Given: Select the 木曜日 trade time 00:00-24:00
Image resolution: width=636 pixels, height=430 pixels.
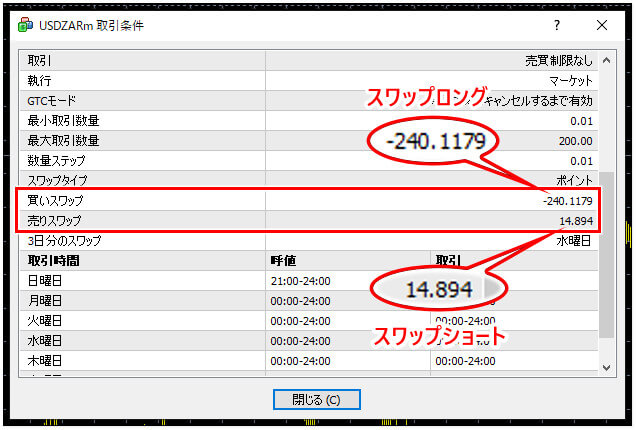Looking at the screenshot, I should click(x=465, y=361).
